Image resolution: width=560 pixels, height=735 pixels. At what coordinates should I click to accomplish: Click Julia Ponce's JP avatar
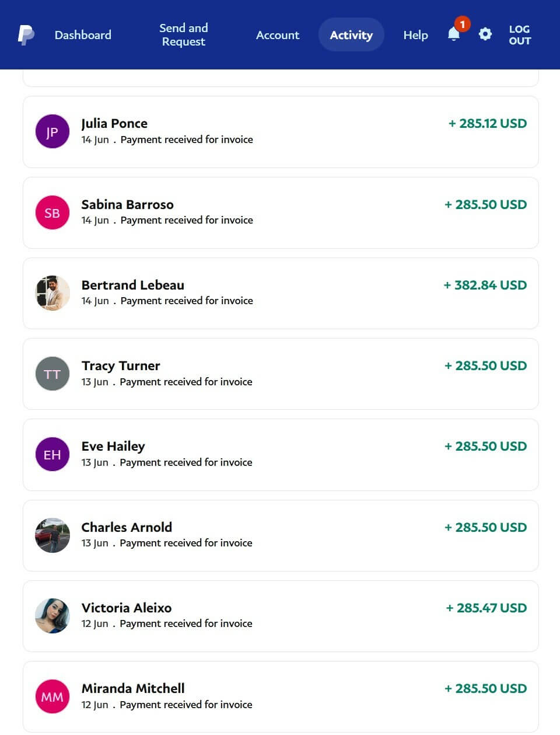point(52,132)
